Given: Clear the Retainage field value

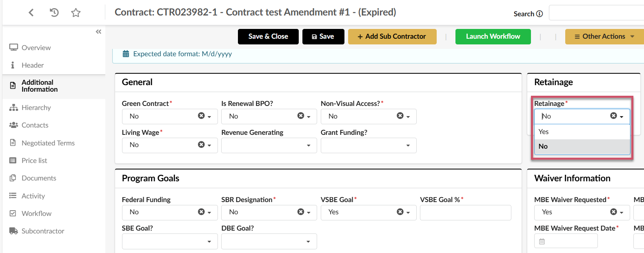Looking at the screenshot, I should click(613, 116).
